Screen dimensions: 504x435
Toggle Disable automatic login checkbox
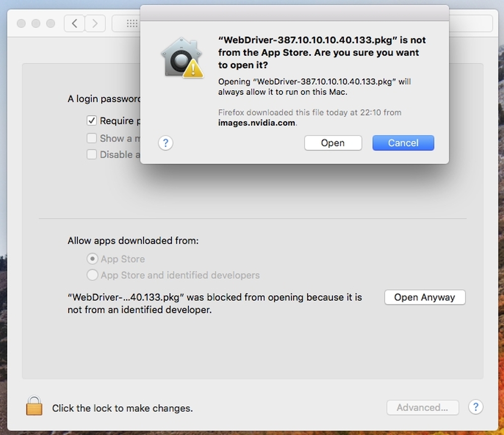92,154
